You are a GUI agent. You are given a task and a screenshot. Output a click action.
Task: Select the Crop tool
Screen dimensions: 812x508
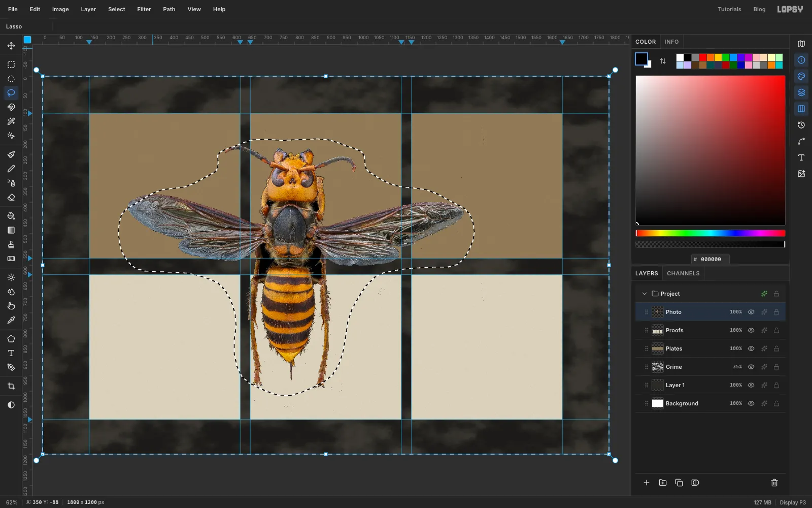pyautogui.click(x=11, y=386)
